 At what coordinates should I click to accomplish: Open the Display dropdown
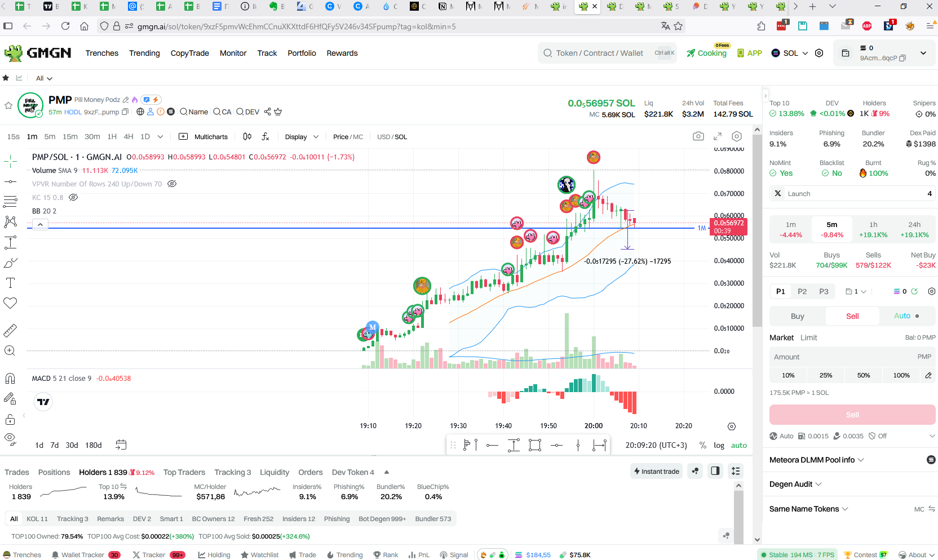[302, 137]
